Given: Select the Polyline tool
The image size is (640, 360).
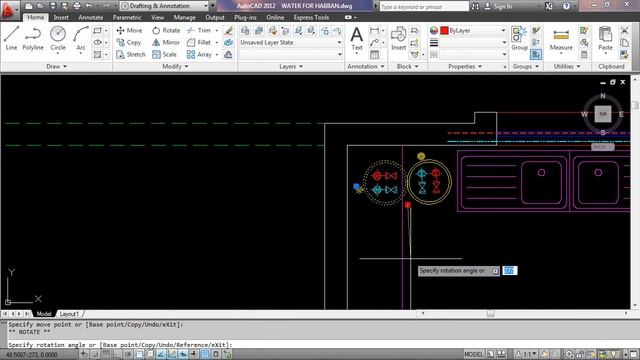Looking at the screenshot, I should [33, 38].
